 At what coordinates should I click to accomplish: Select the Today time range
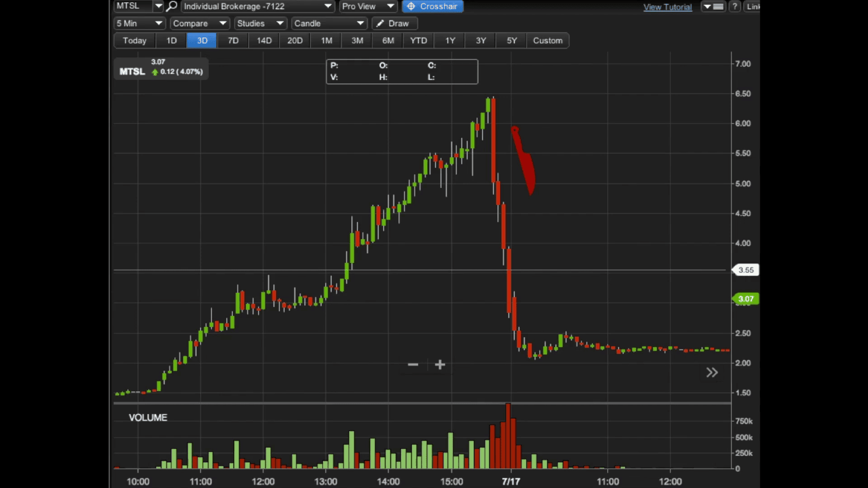pyautogui.click(x=135, y=41)
